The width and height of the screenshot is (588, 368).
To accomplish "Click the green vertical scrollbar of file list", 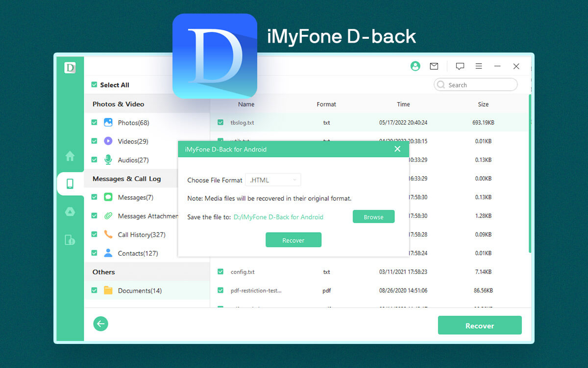I will pyautogui.click(x=530, y=173).
